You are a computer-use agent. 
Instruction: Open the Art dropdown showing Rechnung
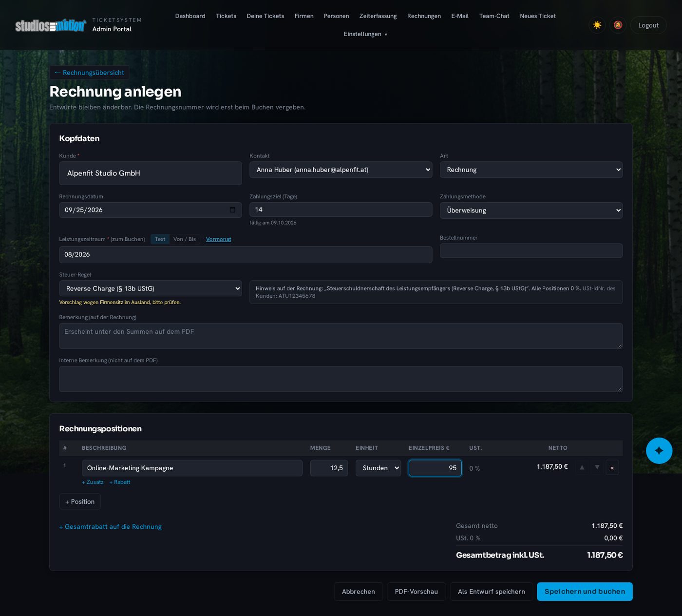click(x=531, y=170)
